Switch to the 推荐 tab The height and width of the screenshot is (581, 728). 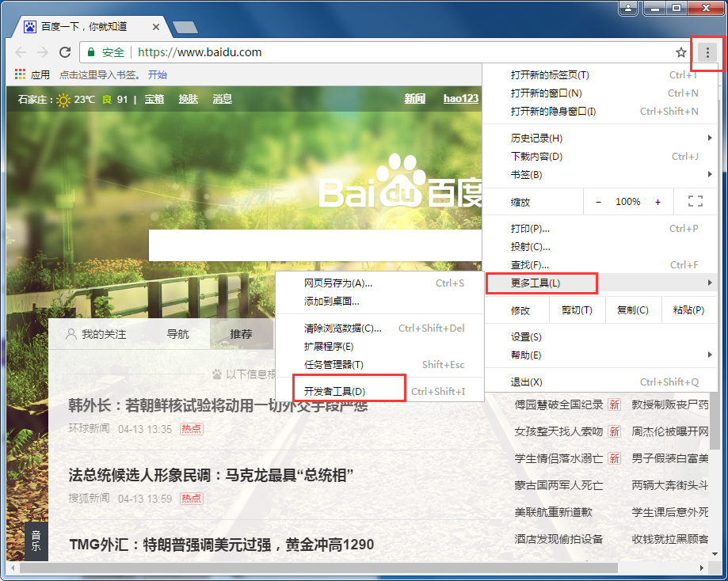click(242, 334)
